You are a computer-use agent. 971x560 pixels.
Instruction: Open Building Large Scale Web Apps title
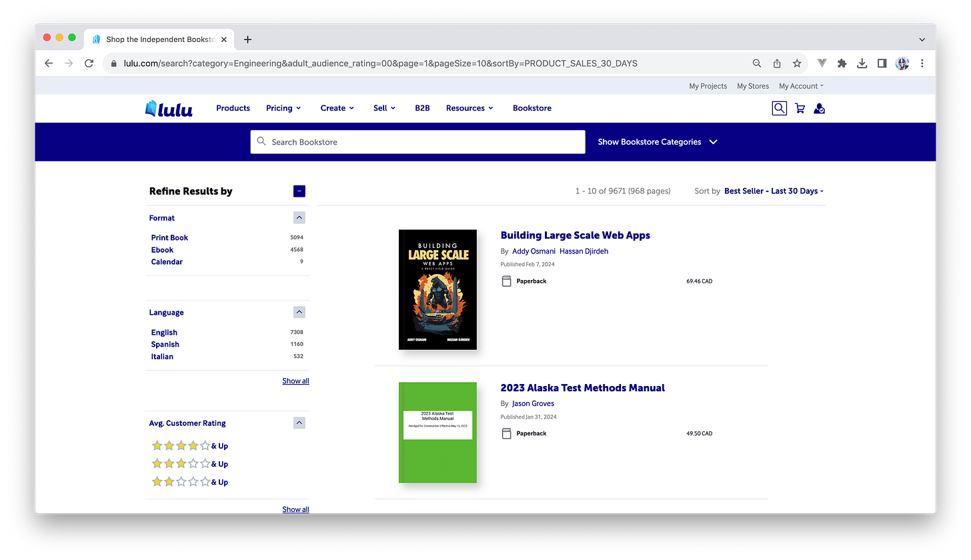click(x=575, y=235)
